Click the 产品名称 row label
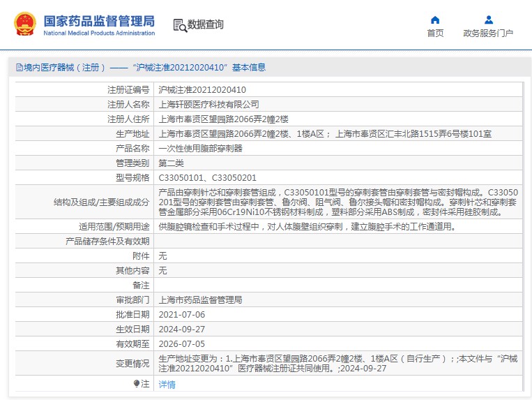The height and width of the screenshot is (400, 532). pyautogui.click(x=132, y=149)
